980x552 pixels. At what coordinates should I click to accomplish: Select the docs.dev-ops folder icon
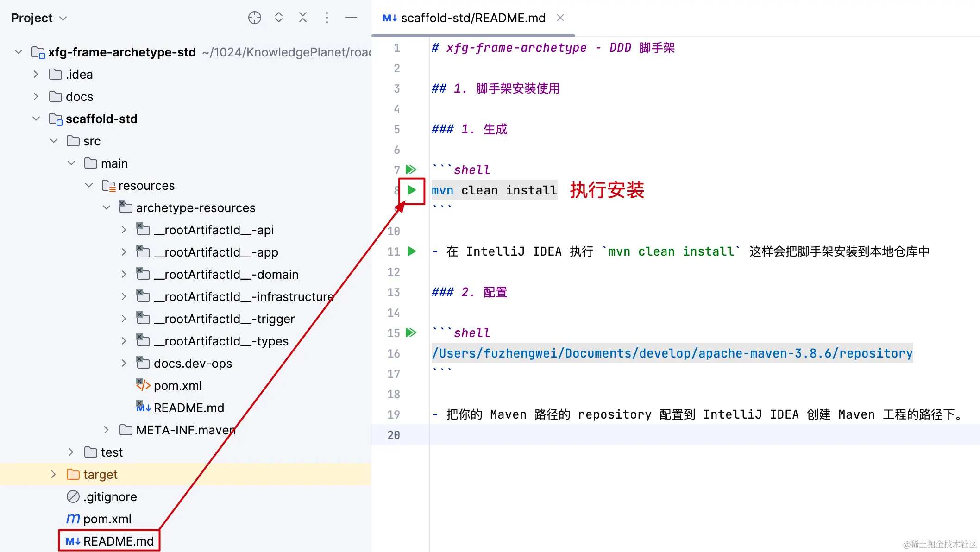pyautogui.click(x=143, y=363)
